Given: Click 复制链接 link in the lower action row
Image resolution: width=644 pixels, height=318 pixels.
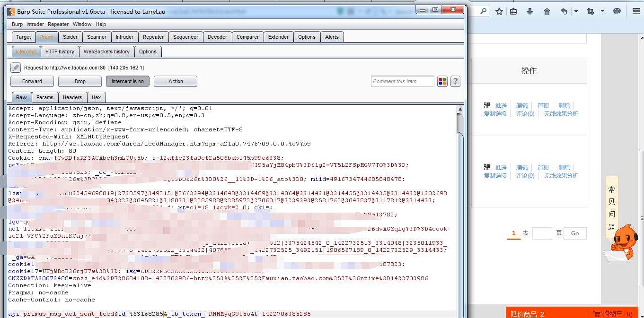Looking at the screenshot, I should click(495, 176).
